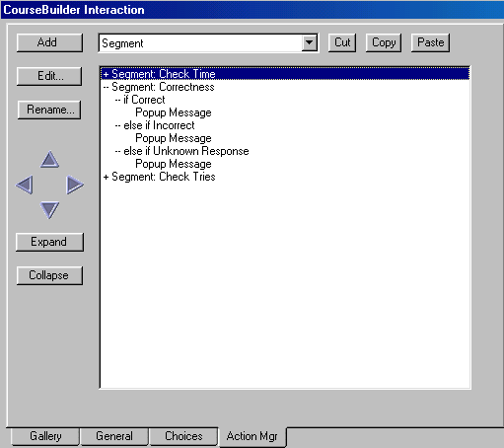Click the right arrow to indent item
Image resolution: width=504 pixels, height=448 pixels.
point(75,185)
